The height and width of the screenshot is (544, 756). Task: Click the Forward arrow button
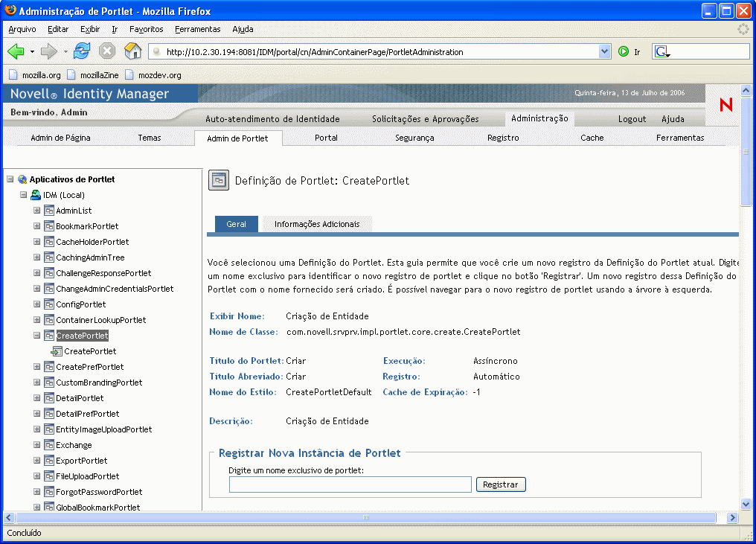(x=48, y=51)
